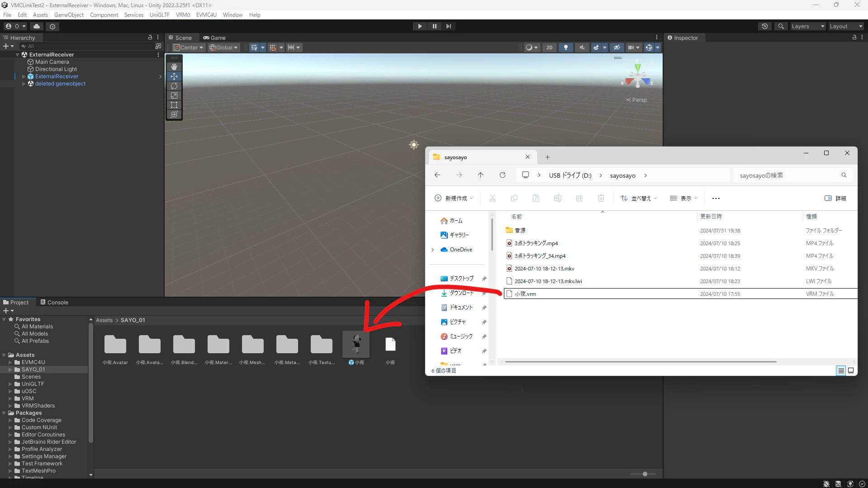Open the Global handle rotation dropdown
This screenshot has width=868, height=488.
[x=223, y=47]
